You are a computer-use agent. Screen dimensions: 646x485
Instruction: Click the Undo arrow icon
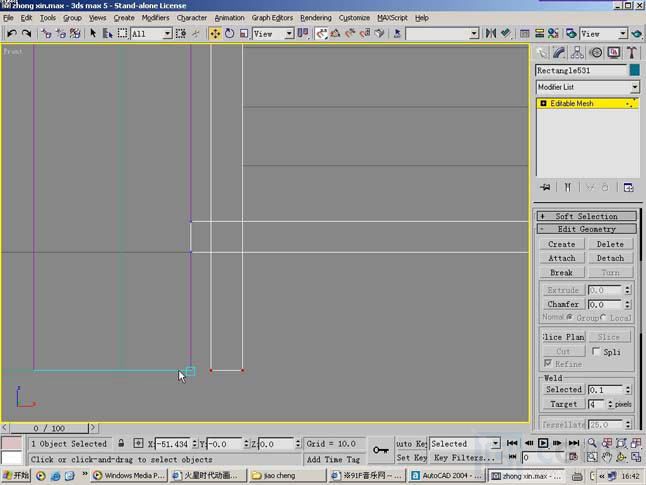tap(12, 33)
